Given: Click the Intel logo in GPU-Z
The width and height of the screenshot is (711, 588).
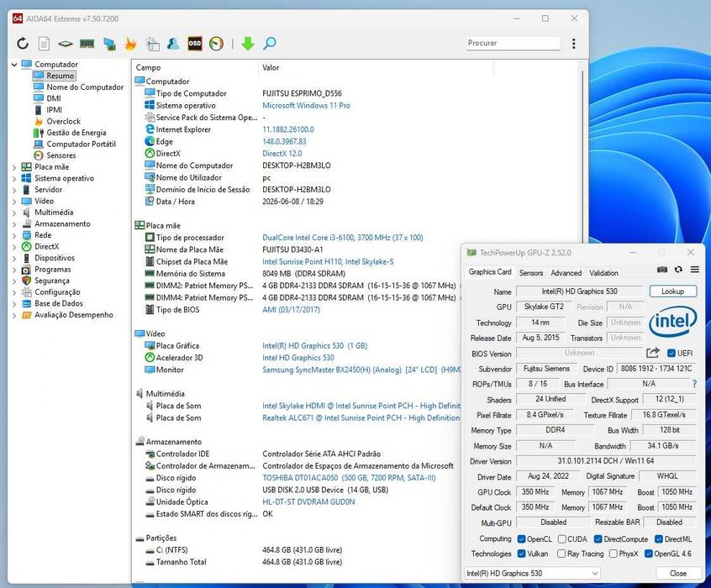Looking at the screenshot, I should click(x=673, y=322).
